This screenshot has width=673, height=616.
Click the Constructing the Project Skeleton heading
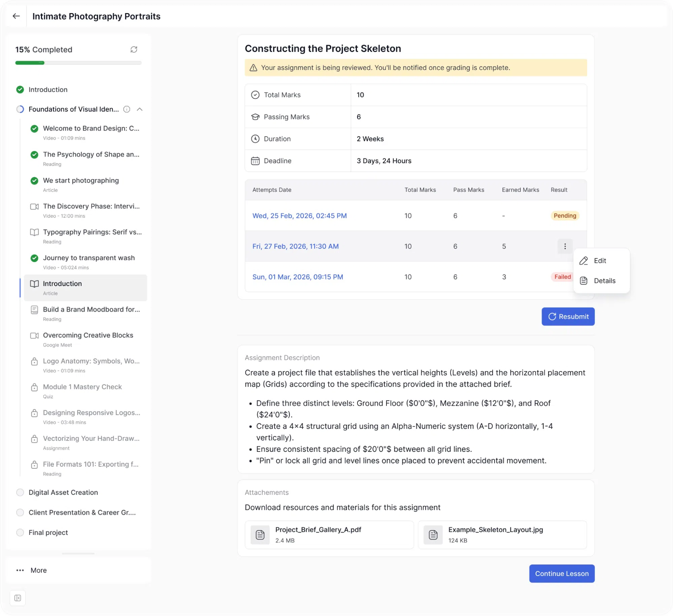click(x=323, y=48)
